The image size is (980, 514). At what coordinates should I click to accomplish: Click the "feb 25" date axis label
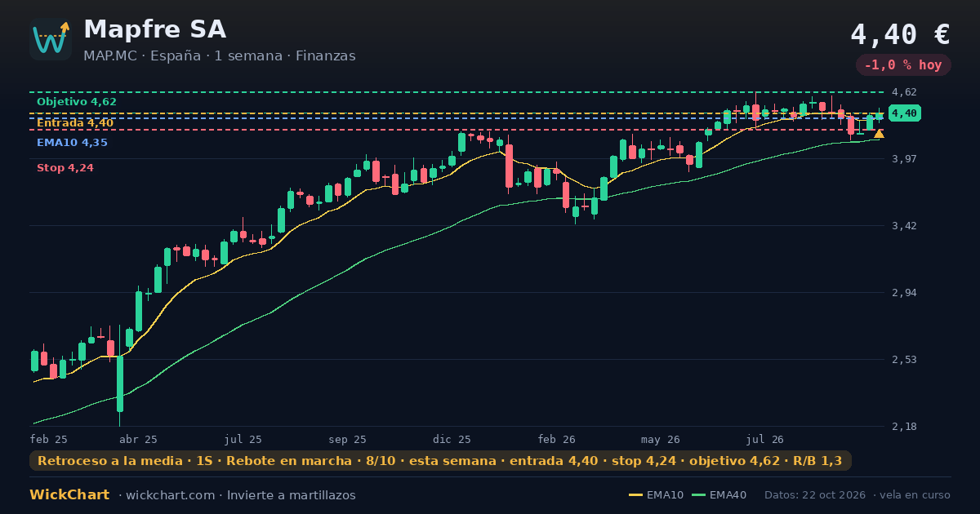point(49,439)
